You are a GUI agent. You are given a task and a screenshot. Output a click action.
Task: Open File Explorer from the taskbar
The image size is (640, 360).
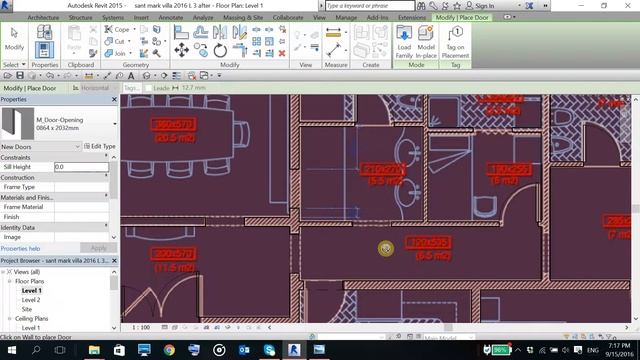click(x=94, y=350)
